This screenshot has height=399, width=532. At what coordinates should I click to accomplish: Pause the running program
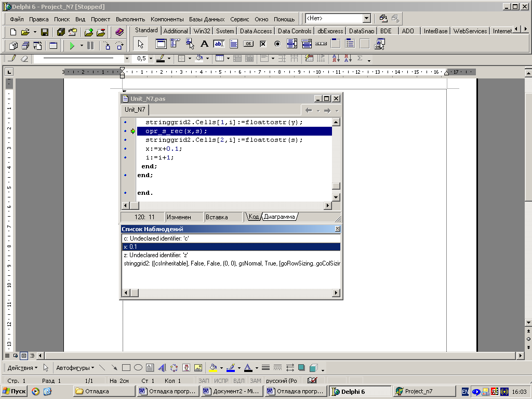point(90,46)
